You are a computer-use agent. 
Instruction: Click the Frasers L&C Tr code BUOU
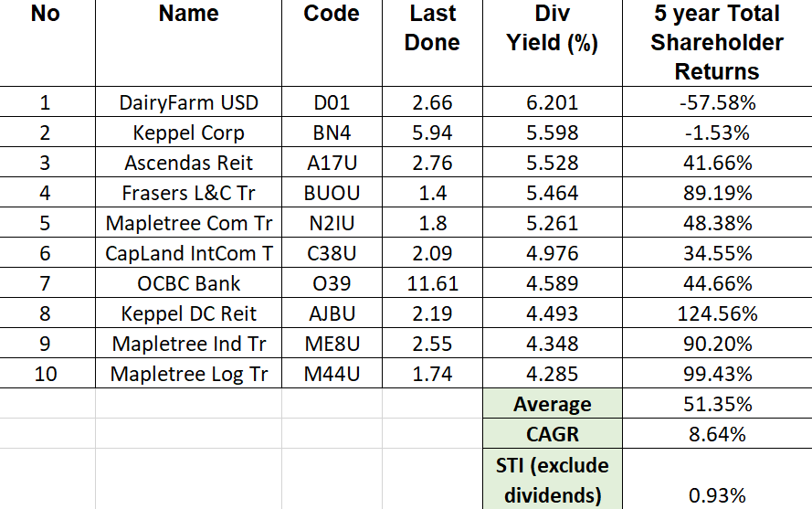tap(332, 193)
